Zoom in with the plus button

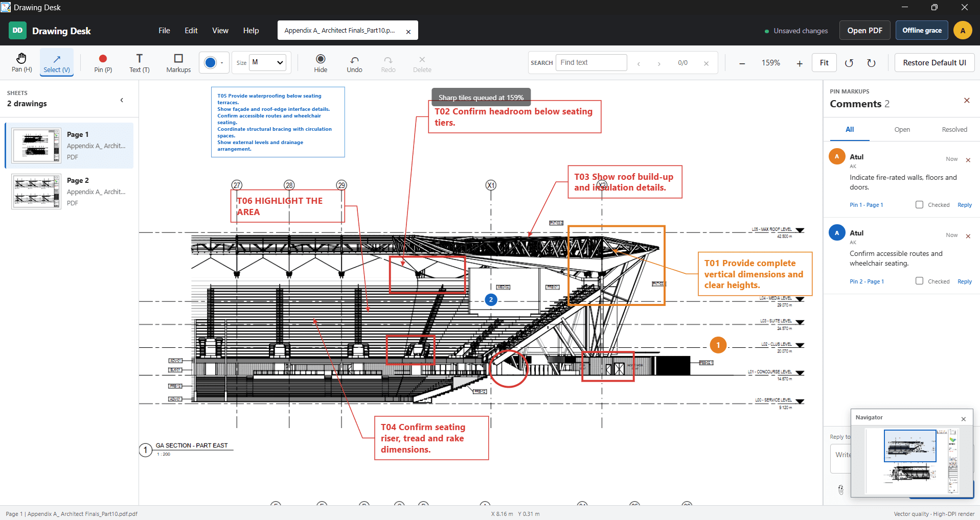[800, 63]
